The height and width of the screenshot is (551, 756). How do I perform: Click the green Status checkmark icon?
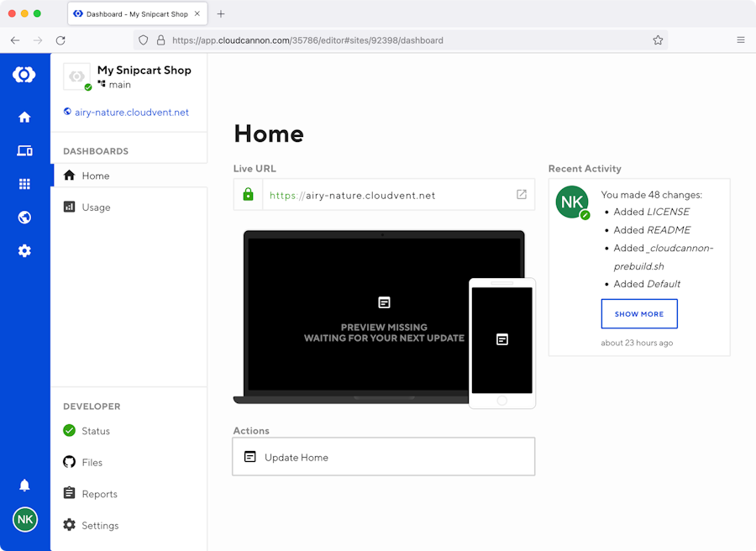tap(70, 430)
